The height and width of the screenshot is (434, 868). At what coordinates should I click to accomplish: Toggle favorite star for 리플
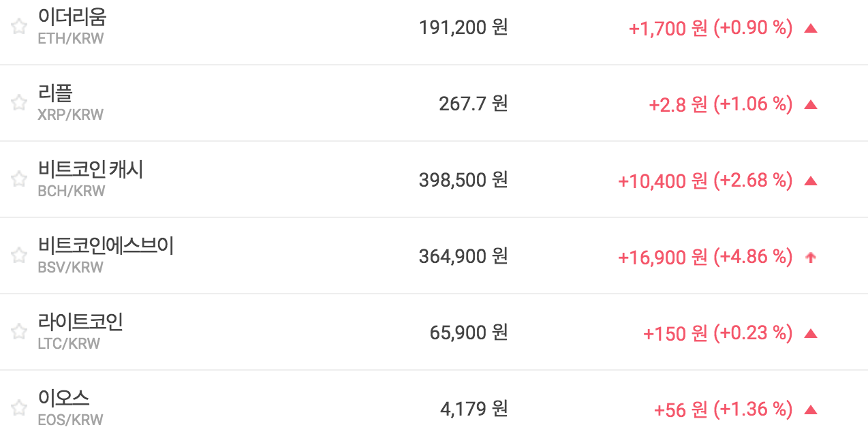(19, 103)
